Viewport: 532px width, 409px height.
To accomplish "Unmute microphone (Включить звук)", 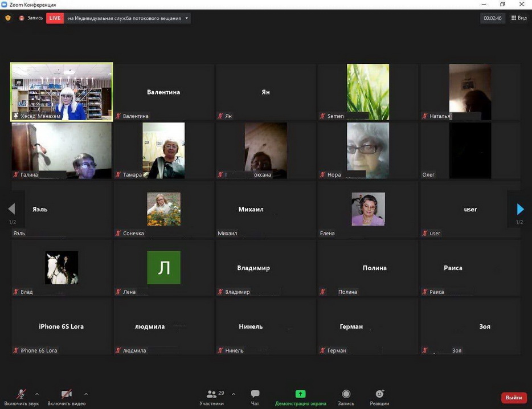I will click(x=21, y=397).
